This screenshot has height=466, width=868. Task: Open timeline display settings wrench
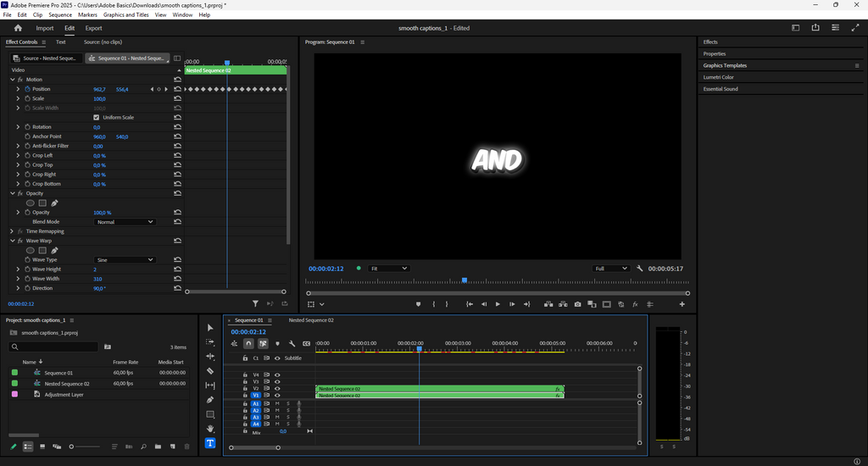(x=292, y=344)
